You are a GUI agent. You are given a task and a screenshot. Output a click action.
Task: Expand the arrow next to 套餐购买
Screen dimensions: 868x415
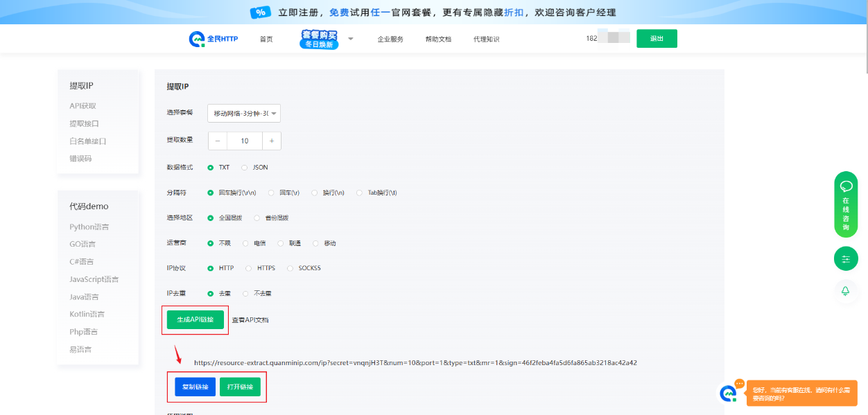(x=350, y=39)
